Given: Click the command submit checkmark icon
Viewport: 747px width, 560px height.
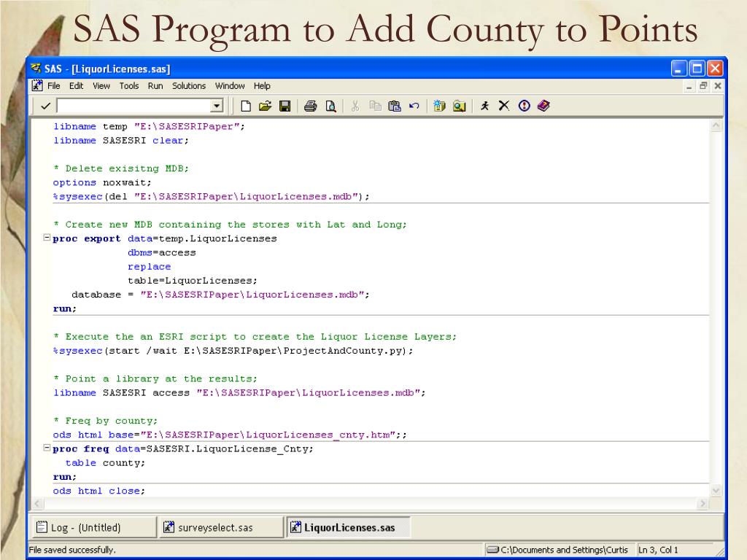Looking at the screenshot, I should pyautogui.click(x=46, y=106).
